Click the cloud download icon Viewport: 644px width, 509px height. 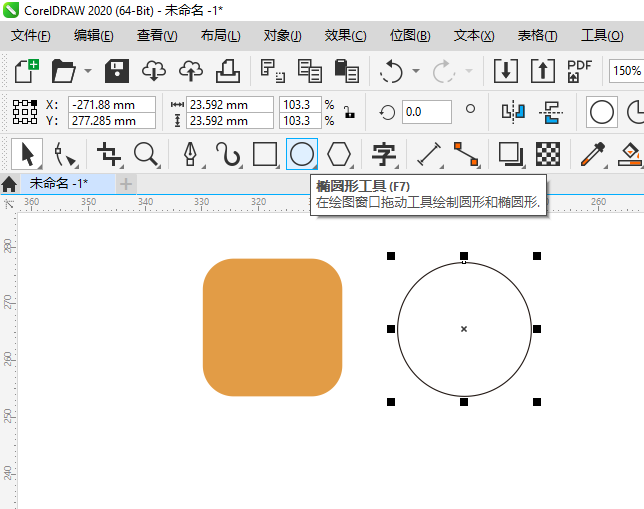click(154, 71)
